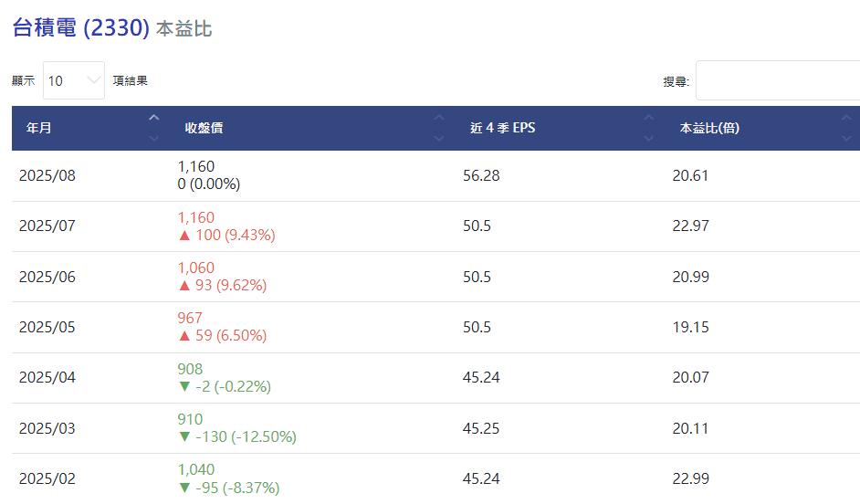
Task: Click ascending sort arrow in 收盤價 column
Action: (439, 118)
